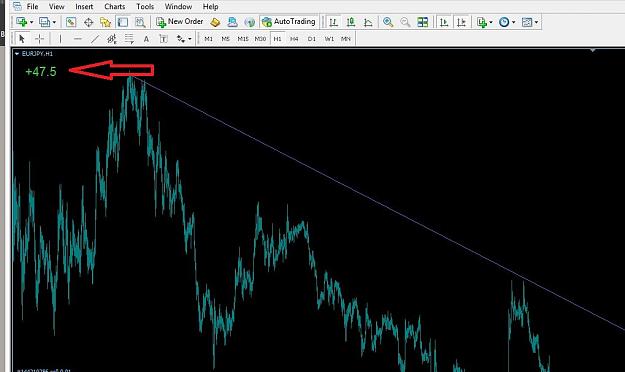Open the Templates dropdown arrow

click(537, 22)
